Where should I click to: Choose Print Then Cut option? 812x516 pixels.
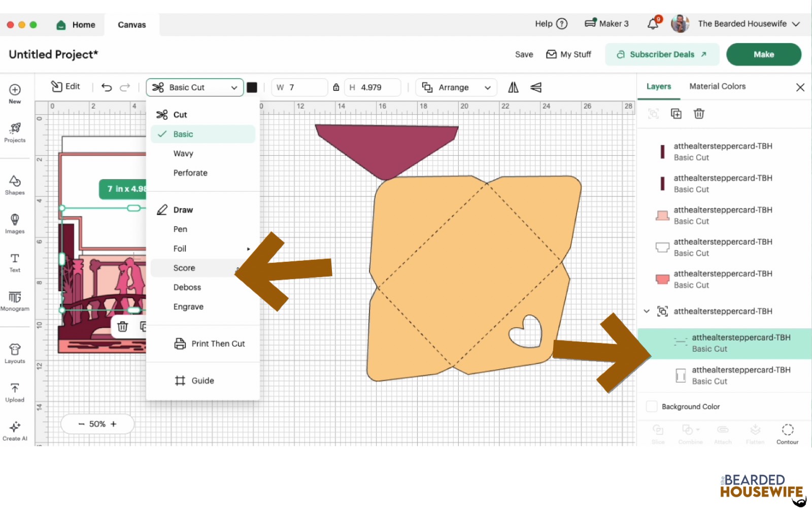(218, 343)
